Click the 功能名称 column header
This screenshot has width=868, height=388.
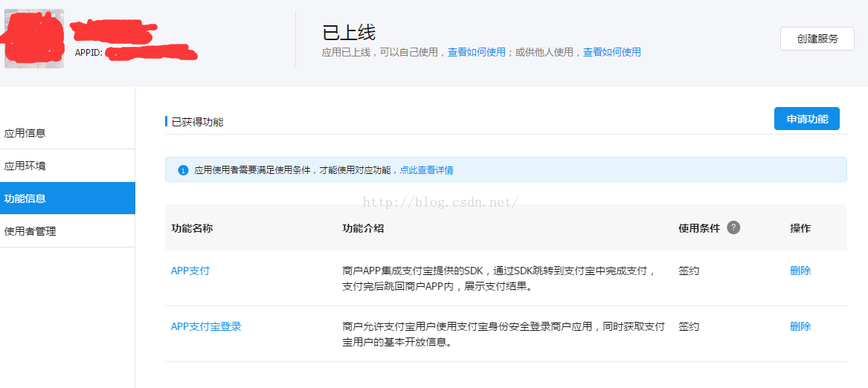click(192, 228)
